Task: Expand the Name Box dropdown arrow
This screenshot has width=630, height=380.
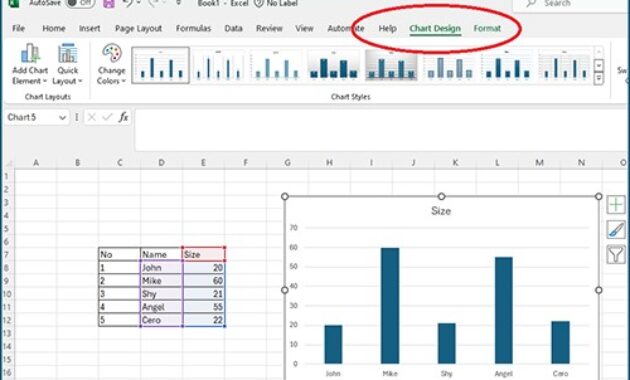Action: click(62, 117)
